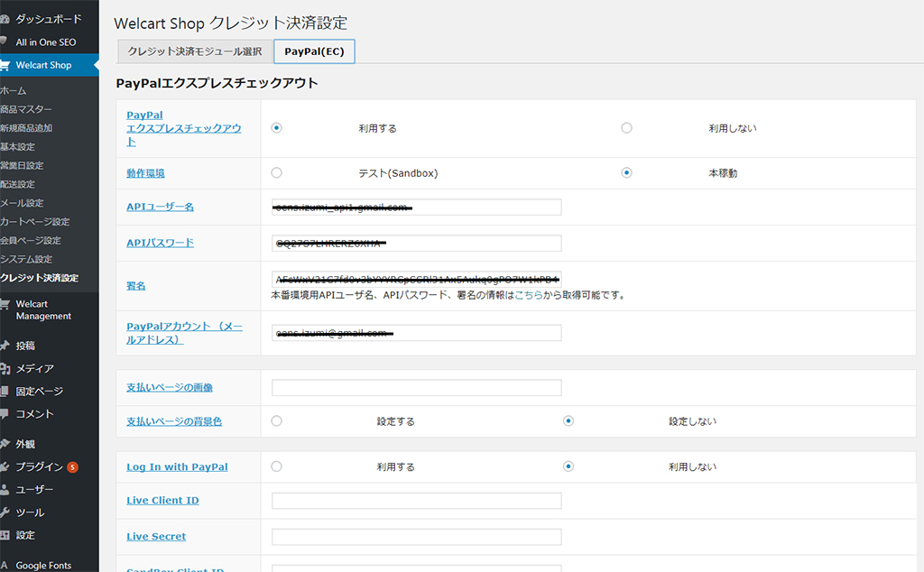Click the Dashboard gauge icon in sidebar
The width and height of the screenshot is (924, 572).
point(5,19)
